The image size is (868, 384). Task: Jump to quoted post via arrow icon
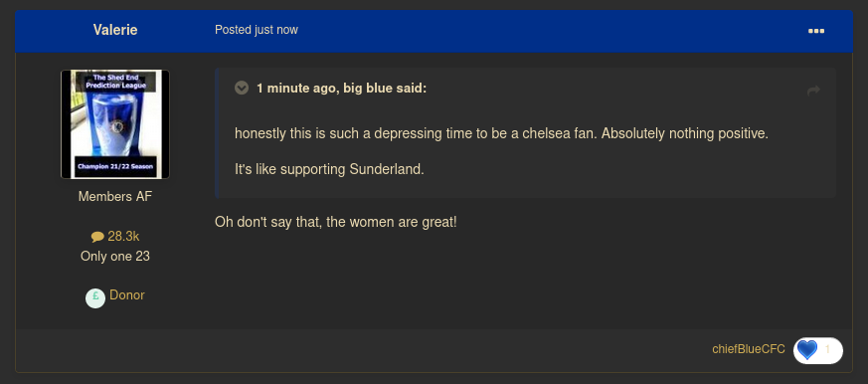(813, 91)
